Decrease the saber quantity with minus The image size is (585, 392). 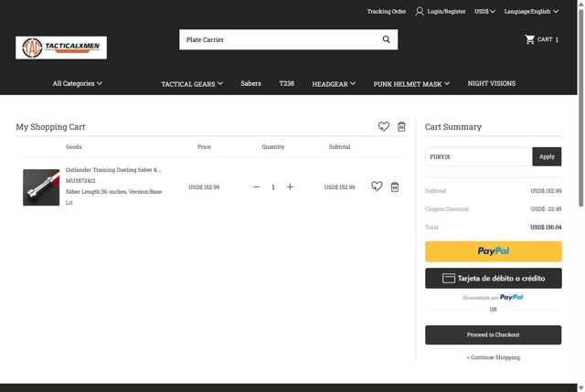tap(256, 186)
